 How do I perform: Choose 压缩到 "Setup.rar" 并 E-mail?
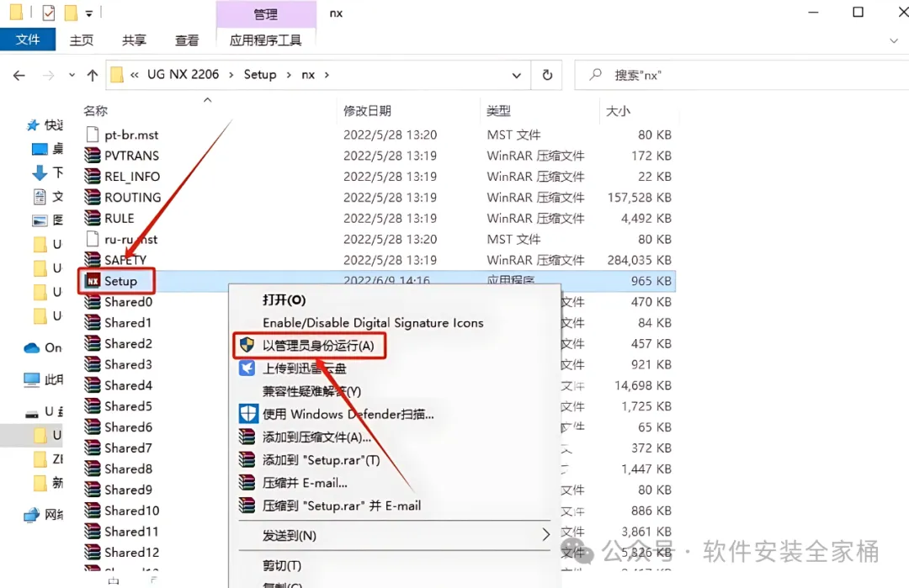tap(342, 506)
